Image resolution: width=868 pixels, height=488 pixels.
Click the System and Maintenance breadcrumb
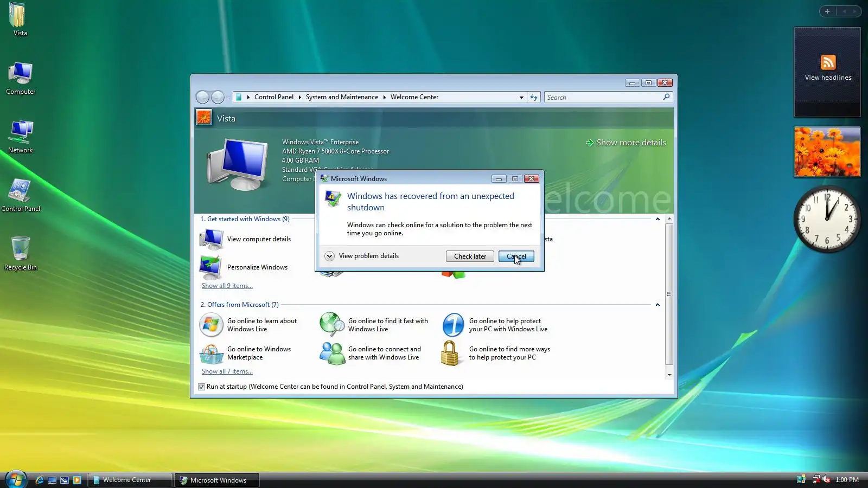(x=342, y=97)
